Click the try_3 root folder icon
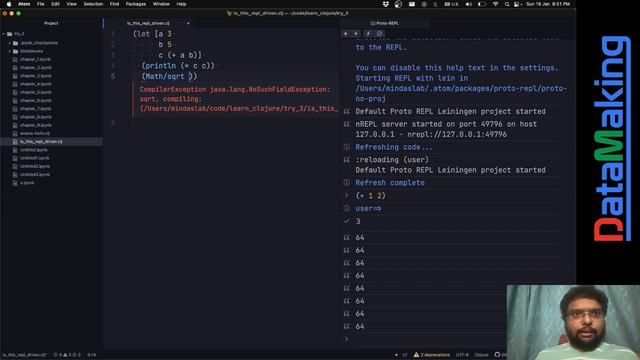The width and height of the screenshot is (640, 360). (10, 34)
